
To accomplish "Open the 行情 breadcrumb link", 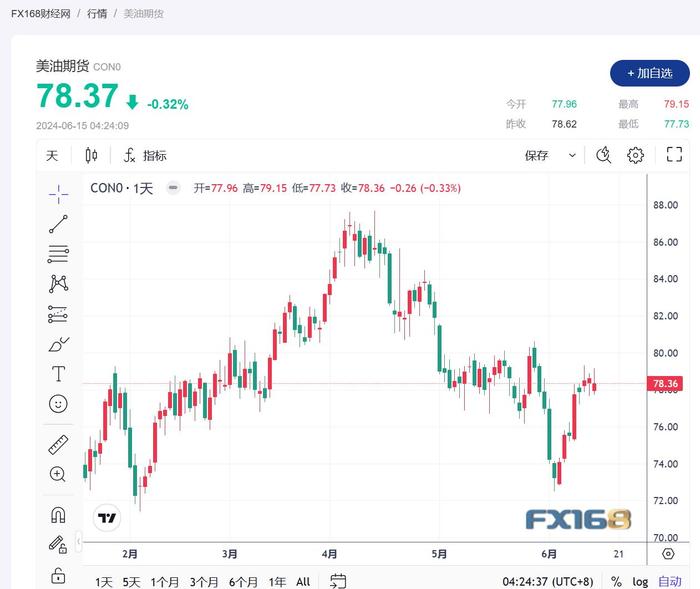I will coord(97,14).
